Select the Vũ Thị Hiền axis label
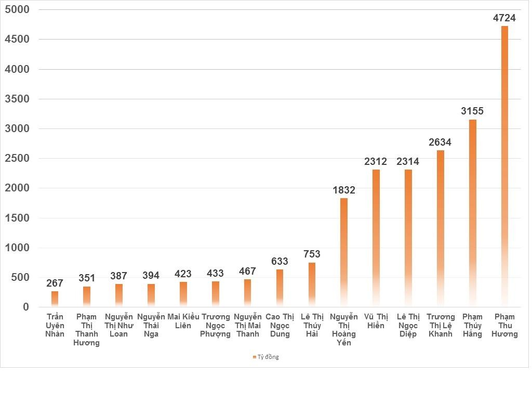The image size is (532, 413). click(376, 321)
